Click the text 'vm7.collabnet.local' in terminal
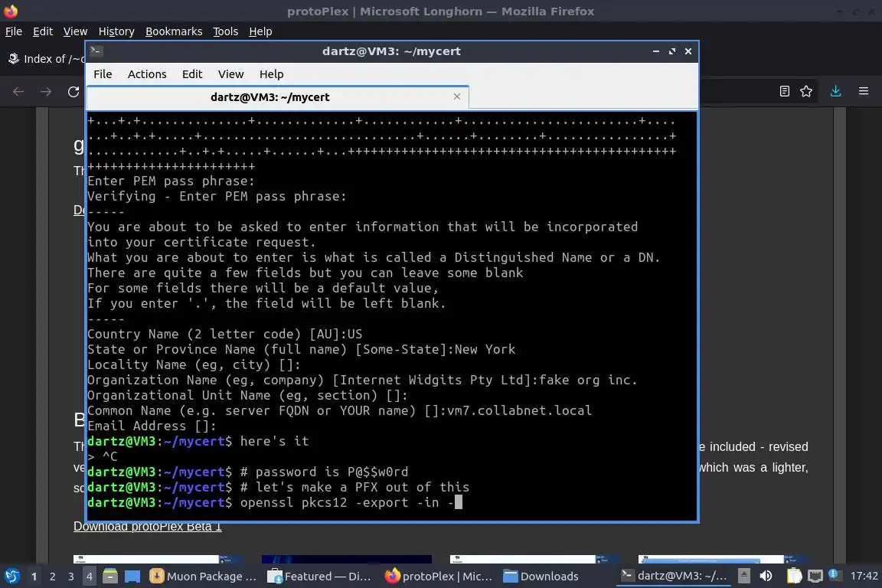The width and height of the screenshot is (882, 588). point(519,410)
